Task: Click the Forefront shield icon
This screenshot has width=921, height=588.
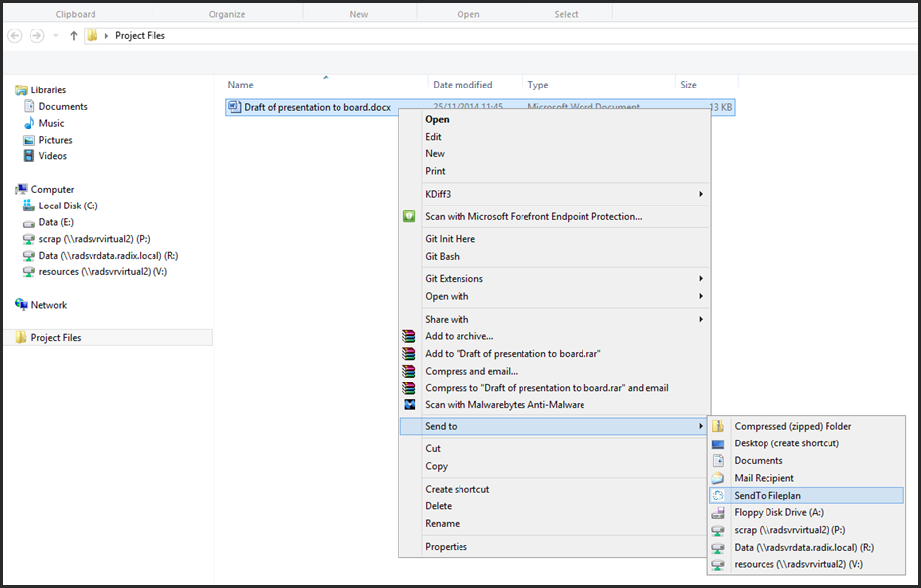Action: pos(409,216)
